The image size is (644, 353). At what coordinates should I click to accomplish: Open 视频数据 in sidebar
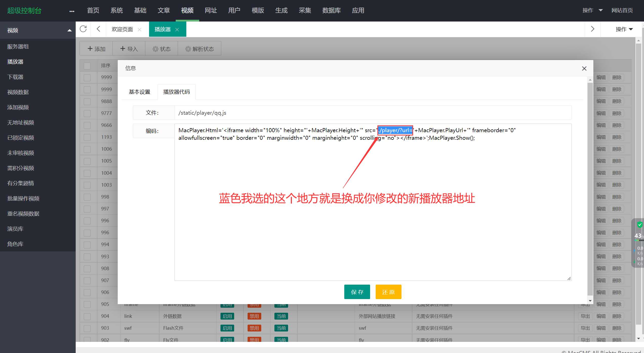18,92
